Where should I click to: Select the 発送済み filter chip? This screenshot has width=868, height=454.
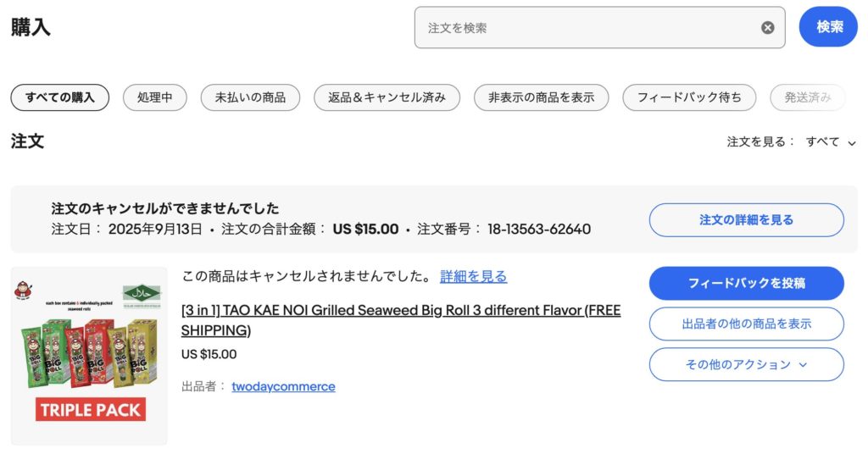(x=808, y=97)
